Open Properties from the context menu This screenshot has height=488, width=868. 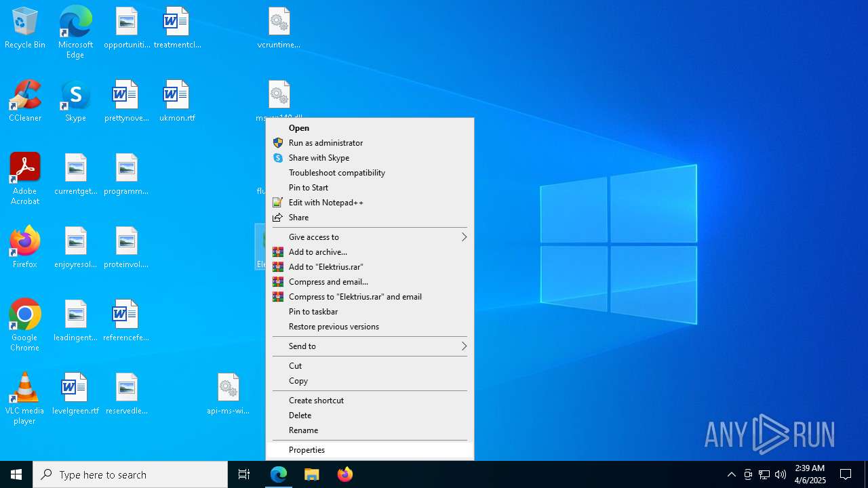click(x=370, y=450)
